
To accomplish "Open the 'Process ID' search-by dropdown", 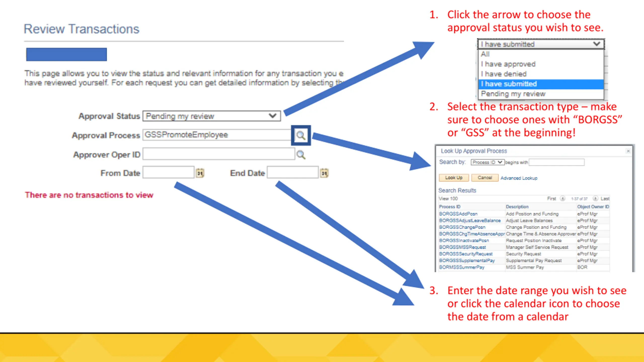I will 488,162.
